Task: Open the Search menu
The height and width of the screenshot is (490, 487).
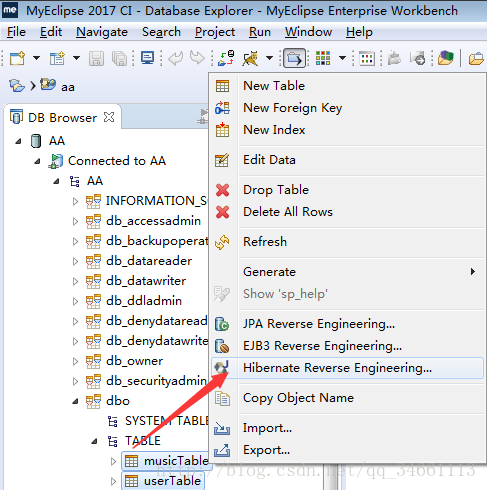Action: (161, 32)
